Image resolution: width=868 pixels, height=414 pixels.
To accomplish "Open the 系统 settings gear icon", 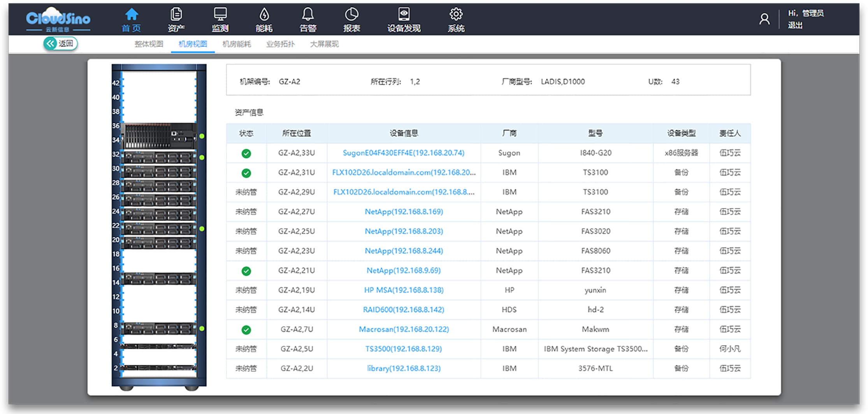I will [456, 15].
